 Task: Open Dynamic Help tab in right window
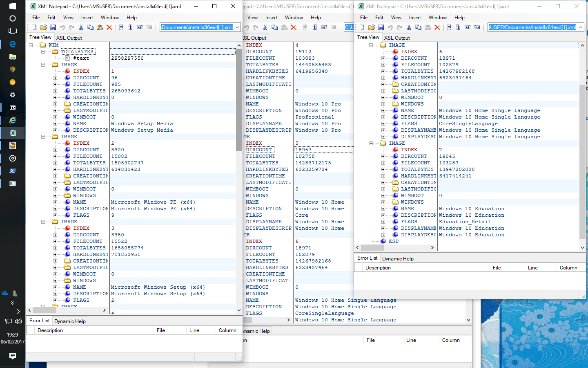coord(398,259)
